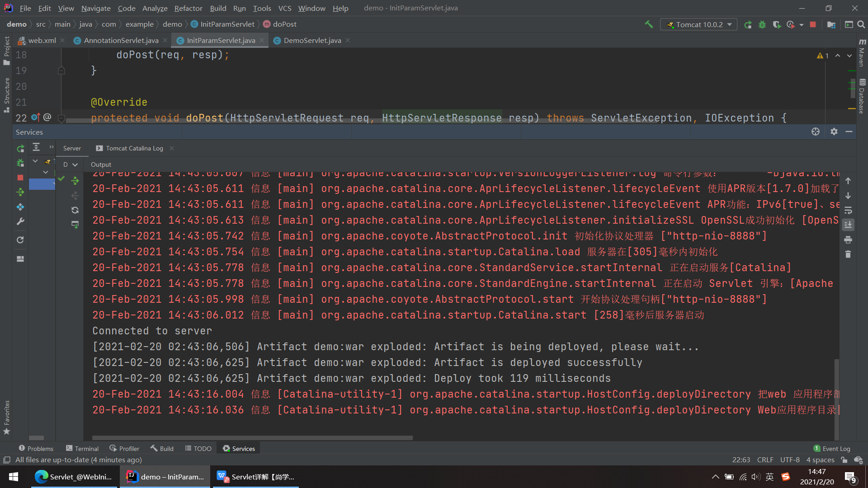Rerun in debug mode in Services toolbar
The width and height of the screenshot is (868, 488).
(x=20, y=163)
